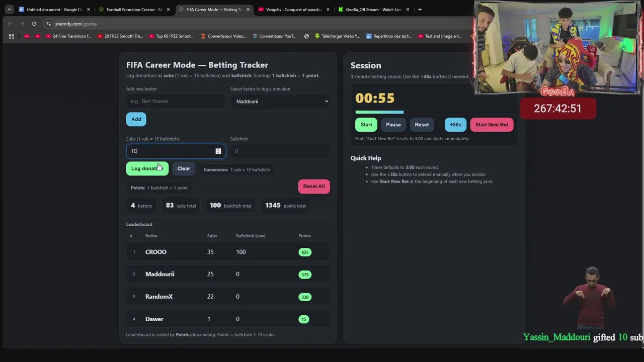Open the first YouTube bookmark icon
Image resolution: width=644 pixels, height=362 pixels.
pos(27,36)
